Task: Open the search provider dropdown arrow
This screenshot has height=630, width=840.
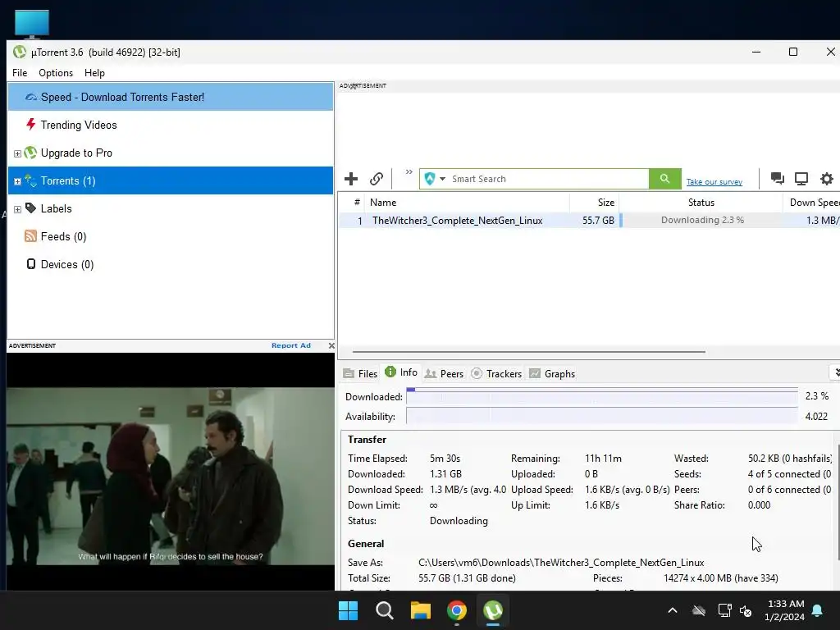Action: click(442, 179)
